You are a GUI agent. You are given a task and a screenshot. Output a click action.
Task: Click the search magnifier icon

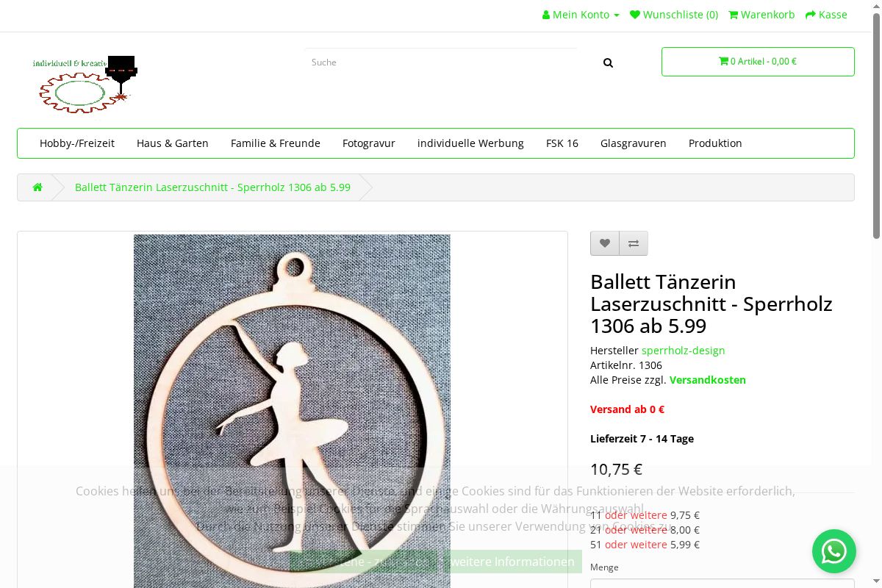[x=608, y=62]
